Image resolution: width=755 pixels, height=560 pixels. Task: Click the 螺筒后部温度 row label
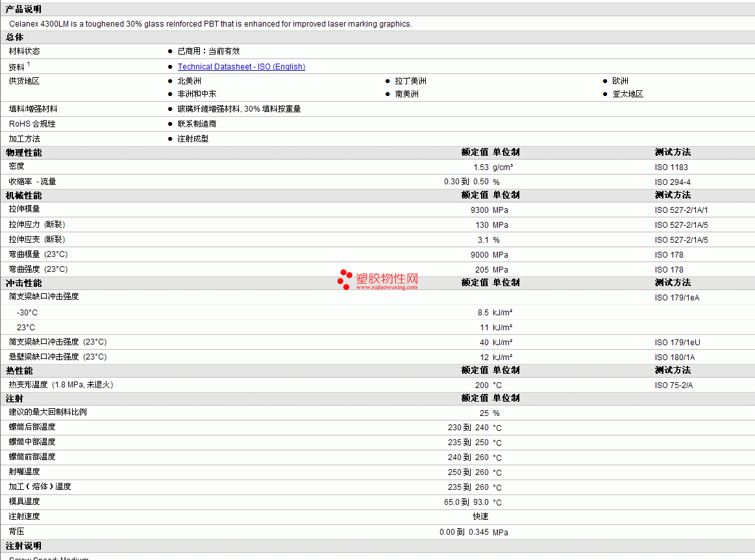tap(32, 427)
